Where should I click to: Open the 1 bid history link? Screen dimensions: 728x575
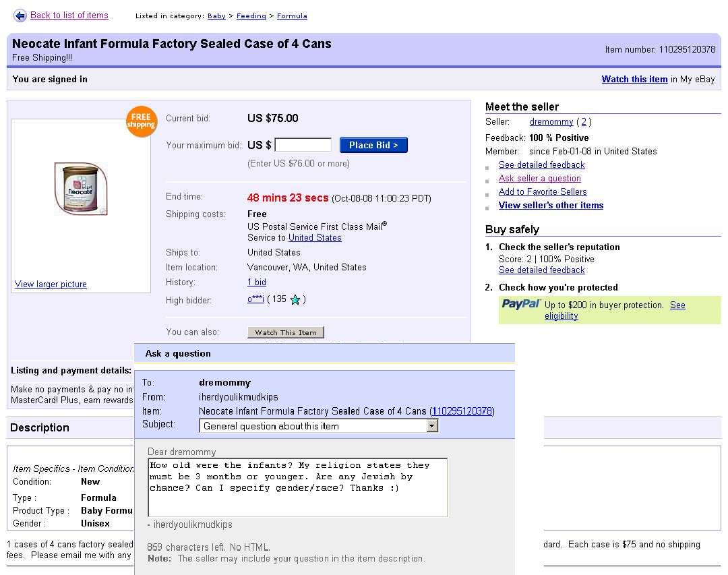(x=257, y=282)
